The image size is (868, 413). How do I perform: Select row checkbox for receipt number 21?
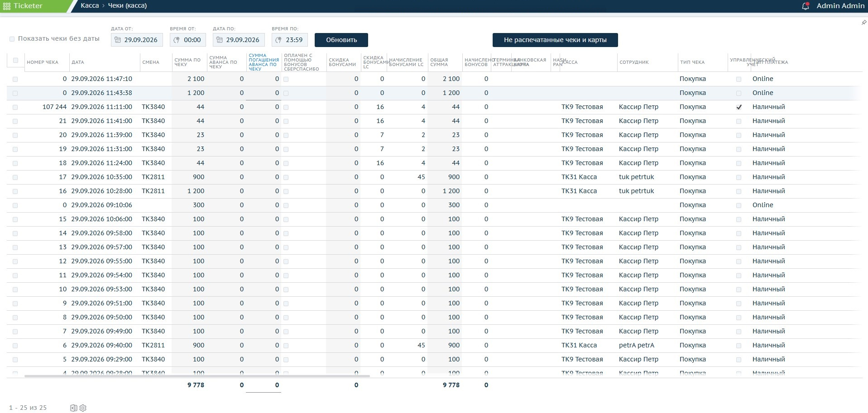(15, 121)
